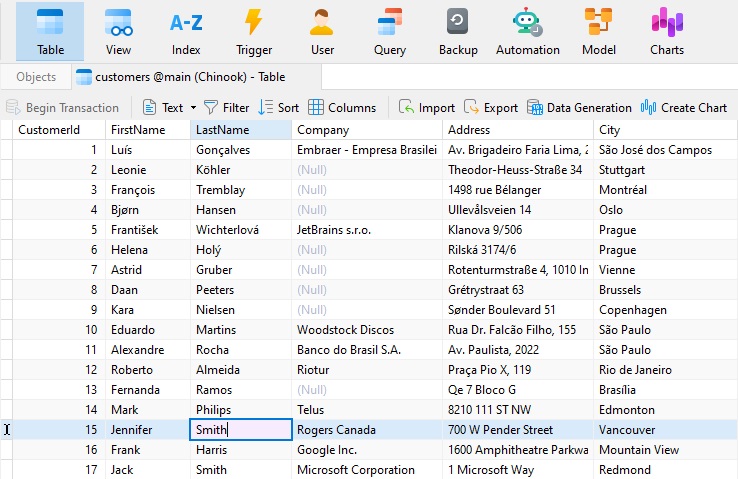Click the Text view toolbar button
This screenshot has width=738, height=479.
163,108
